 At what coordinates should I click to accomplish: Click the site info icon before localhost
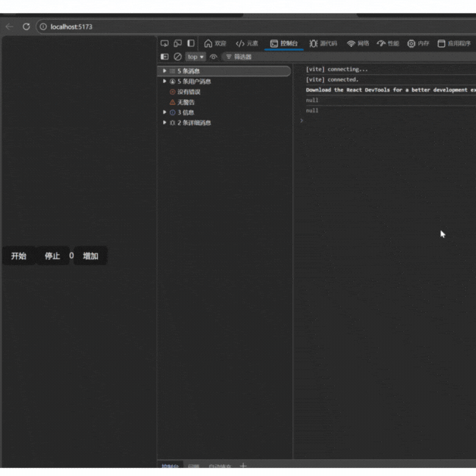click(x=43, y=26)
